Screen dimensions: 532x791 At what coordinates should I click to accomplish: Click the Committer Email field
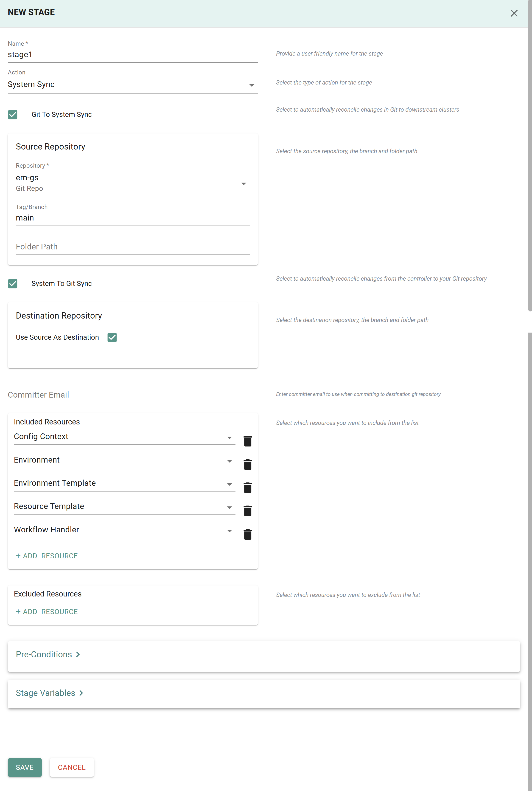point(132,395)
